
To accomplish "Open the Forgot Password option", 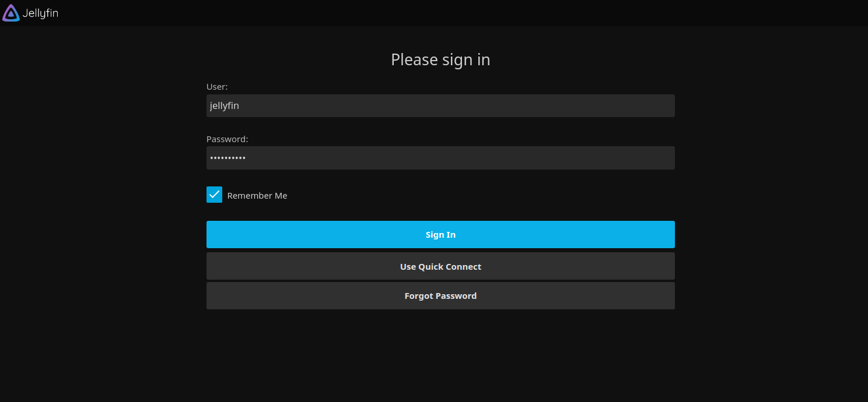I will coord(440,296).
